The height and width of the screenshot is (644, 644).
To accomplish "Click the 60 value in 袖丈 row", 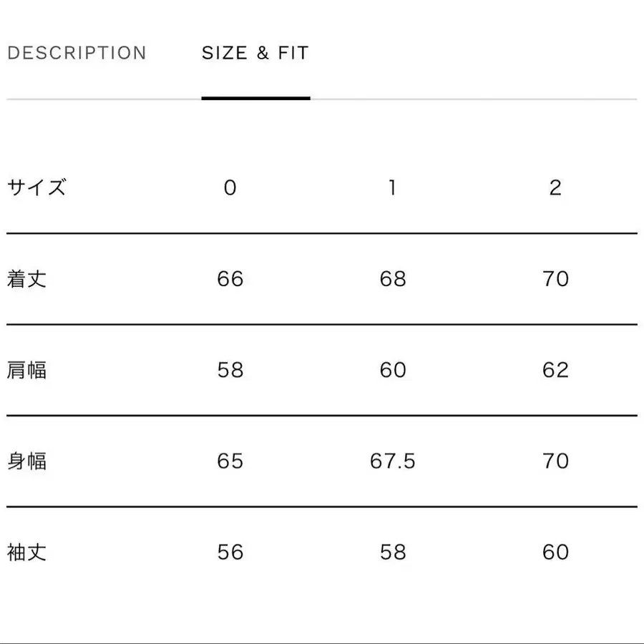I will click(555, 552).
